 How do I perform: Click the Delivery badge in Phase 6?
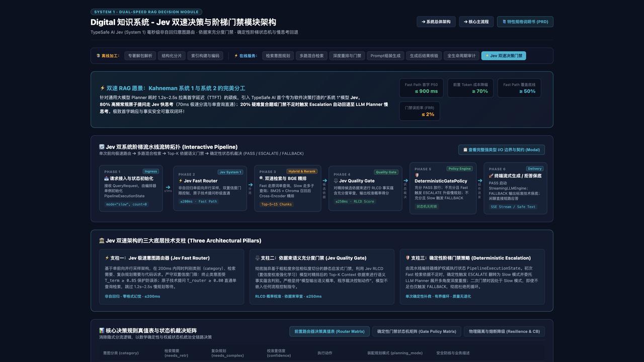pos(534,169)
